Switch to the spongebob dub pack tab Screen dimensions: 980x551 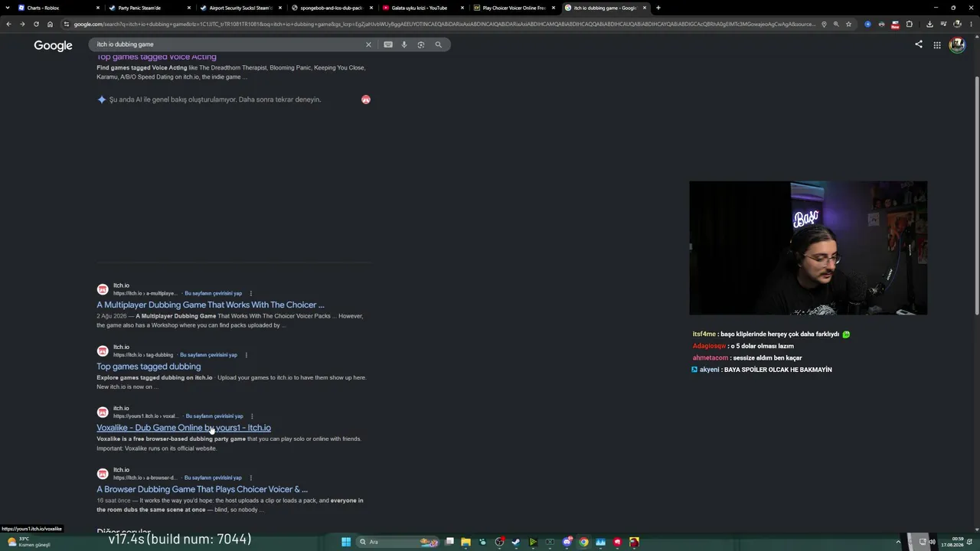tap(331, 8)
